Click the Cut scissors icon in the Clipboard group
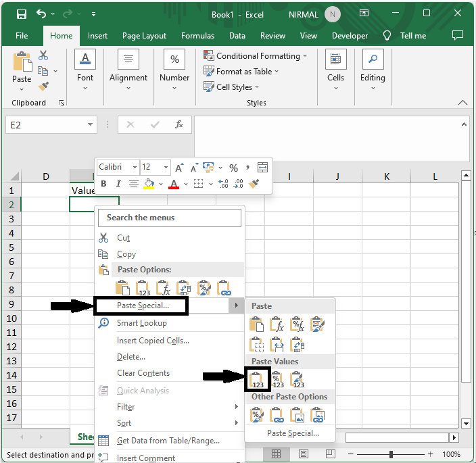 [x=43, y=55]
